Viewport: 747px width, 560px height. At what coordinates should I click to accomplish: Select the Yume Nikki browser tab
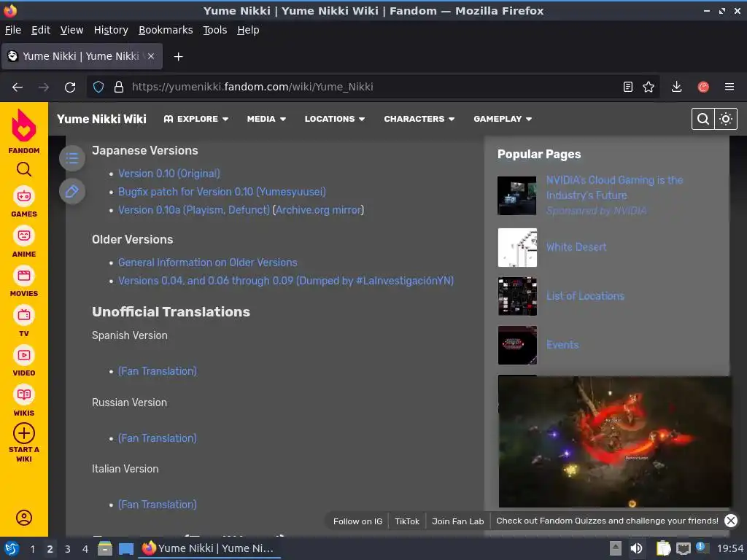(x=82, y=56)
